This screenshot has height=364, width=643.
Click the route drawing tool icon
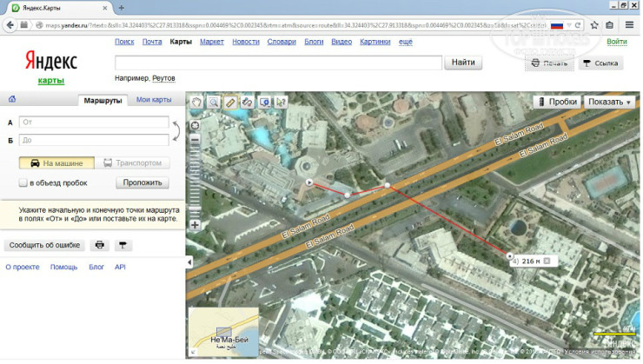(247, 103)
